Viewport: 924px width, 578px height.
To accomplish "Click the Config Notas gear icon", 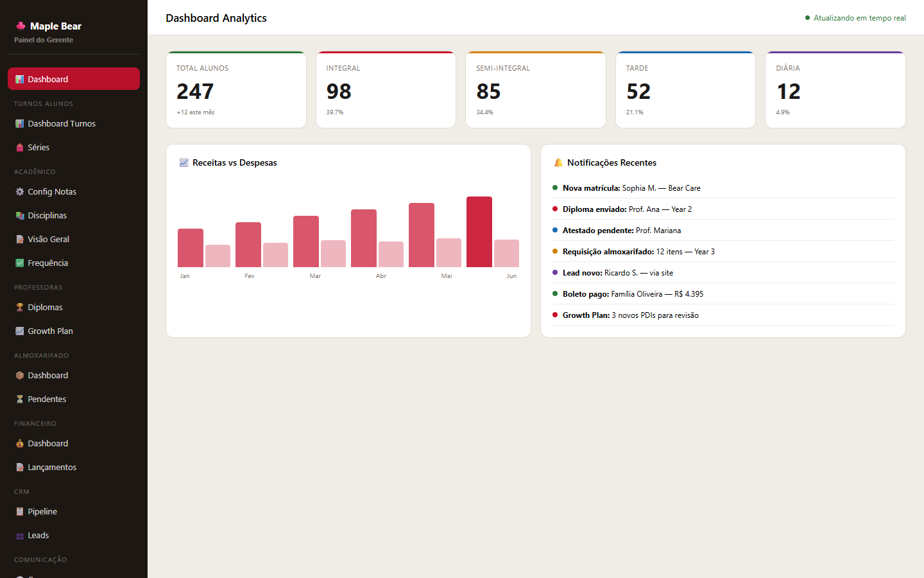I will click(20, 191).
